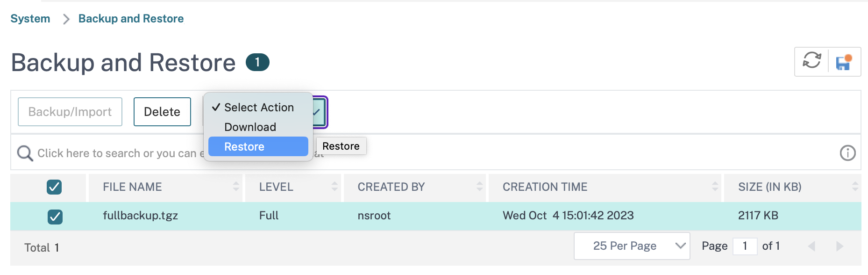Click the Delete button

(162, 112)
